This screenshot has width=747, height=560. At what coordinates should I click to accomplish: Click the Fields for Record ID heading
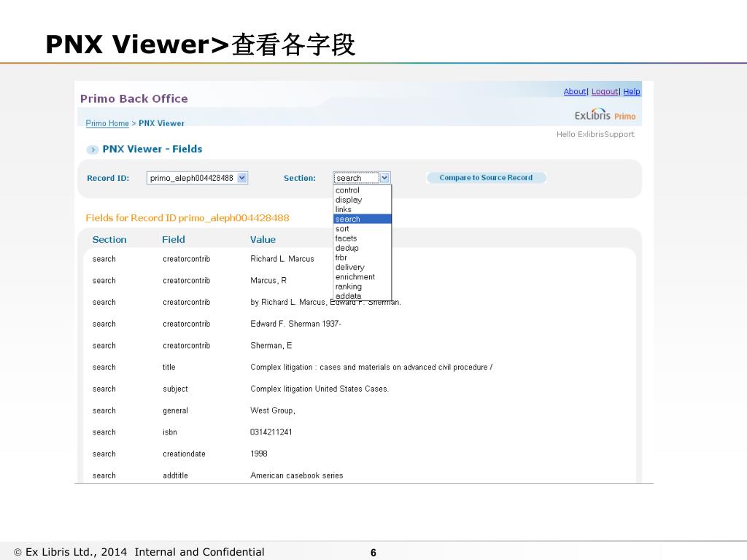(187, 218)
